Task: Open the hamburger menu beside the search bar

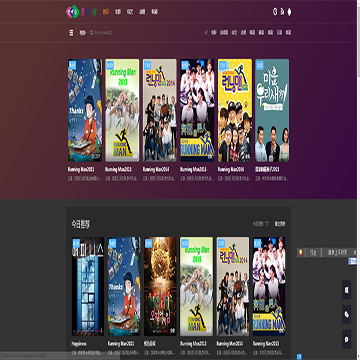Action: 71,33
